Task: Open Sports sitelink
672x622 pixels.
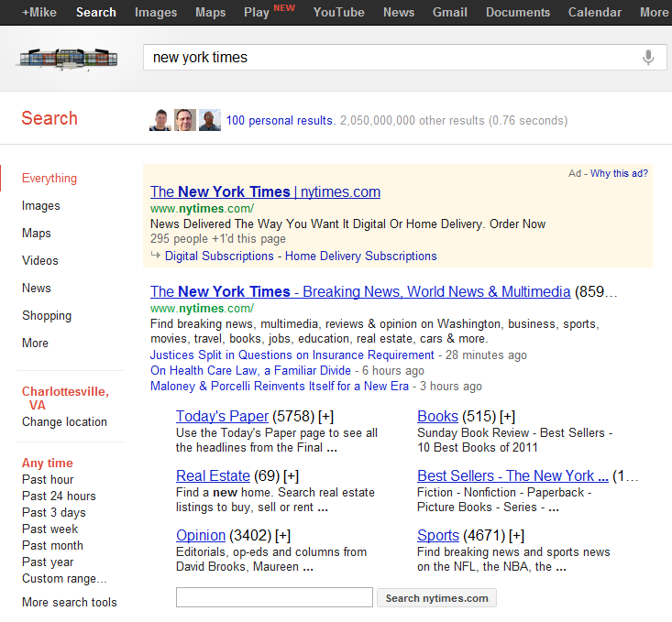Action: (438, 536)
